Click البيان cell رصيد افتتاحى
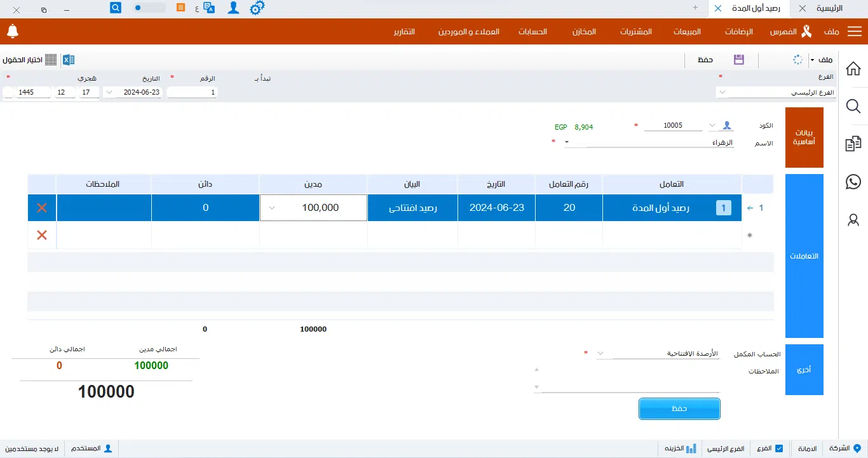This screenshot has width=868, height=458. [413, 208]
